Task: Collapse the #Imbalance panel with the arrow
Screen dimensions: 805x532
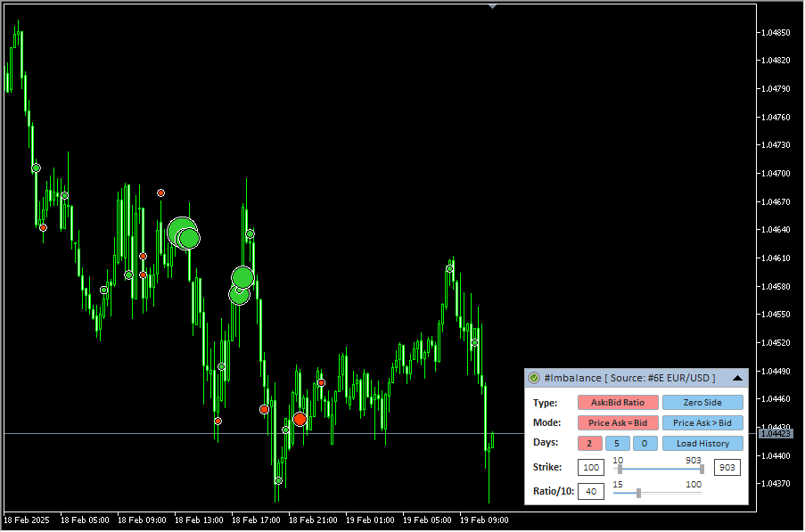Action: click(x=737, y=378)
